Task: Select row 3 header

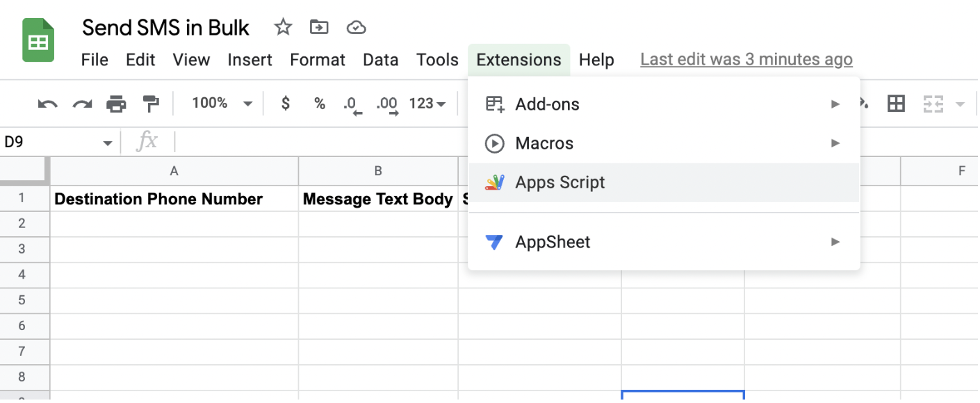Action: tap(22, 249)
